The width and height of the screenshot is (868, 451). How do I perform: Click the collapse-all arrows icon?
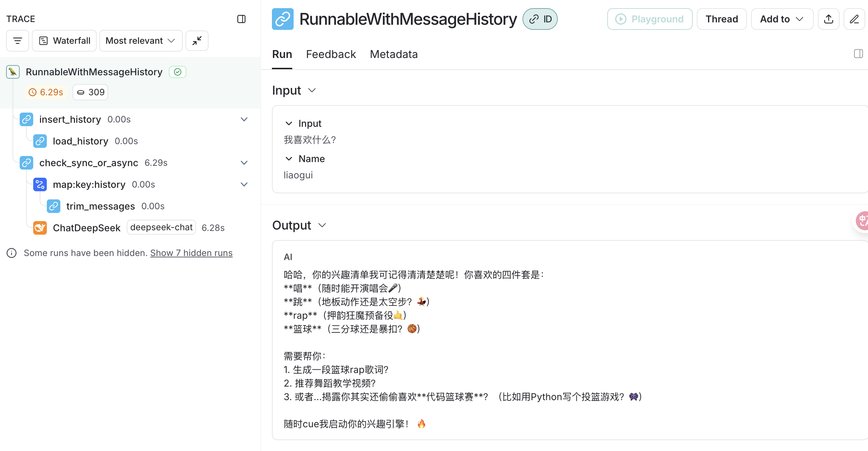tap(197, 41)
